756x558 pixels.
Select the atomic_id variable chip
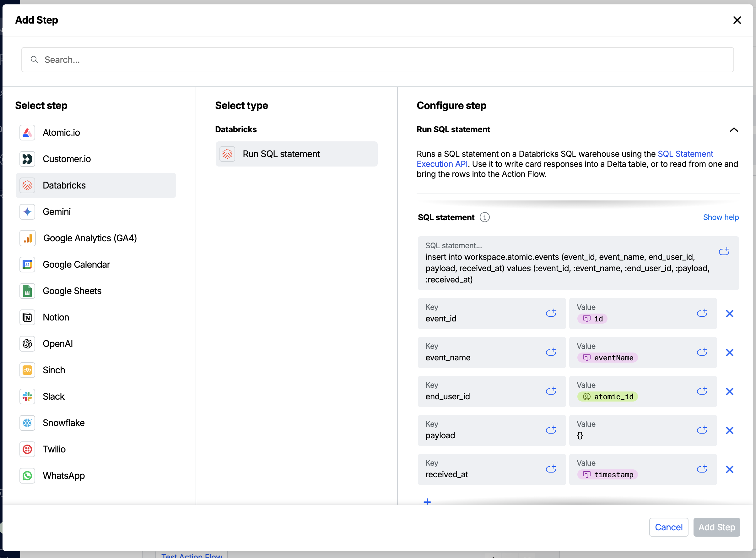pos(607,397)
